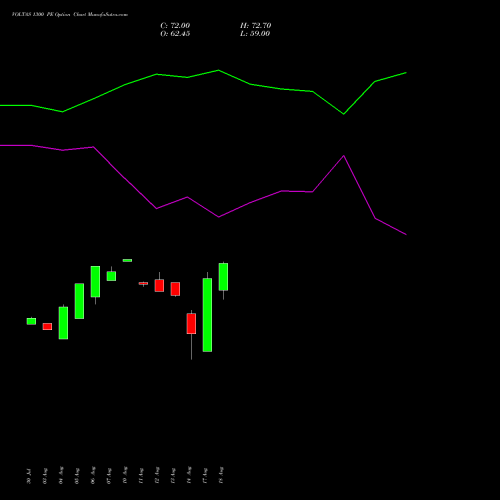This screenshot has width=500, height=500.
Task: Click the open value O: 62.45
Action: pos(175,34)
